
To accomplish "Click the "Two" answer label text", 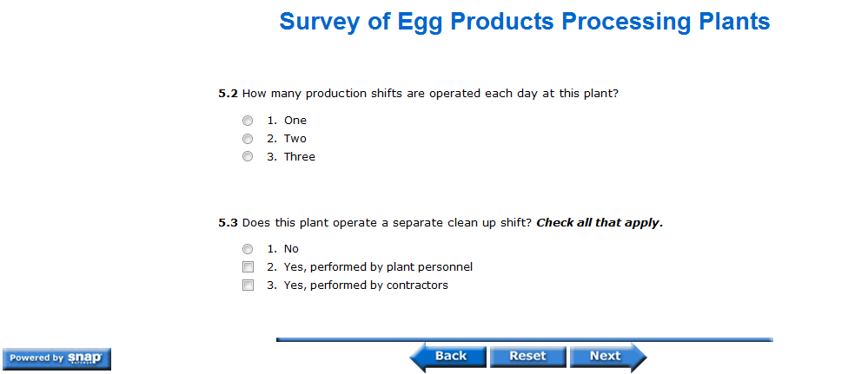I will (x=295, y=139).
